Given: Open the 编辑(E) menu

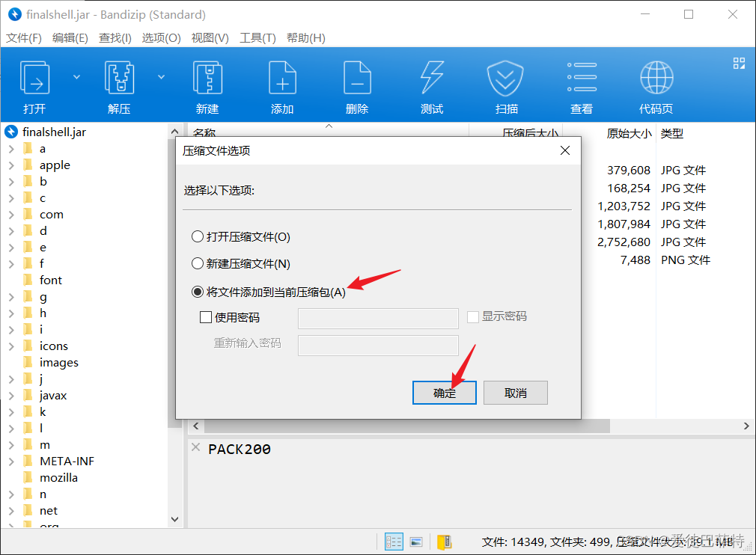Looking at the screenshot, I should 70,37.
